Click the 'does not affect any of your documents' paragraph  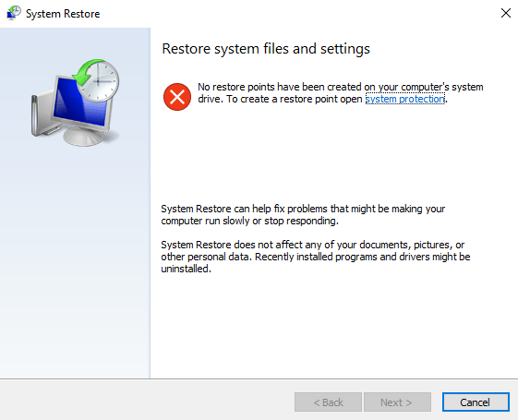click(x=316, y=257)
